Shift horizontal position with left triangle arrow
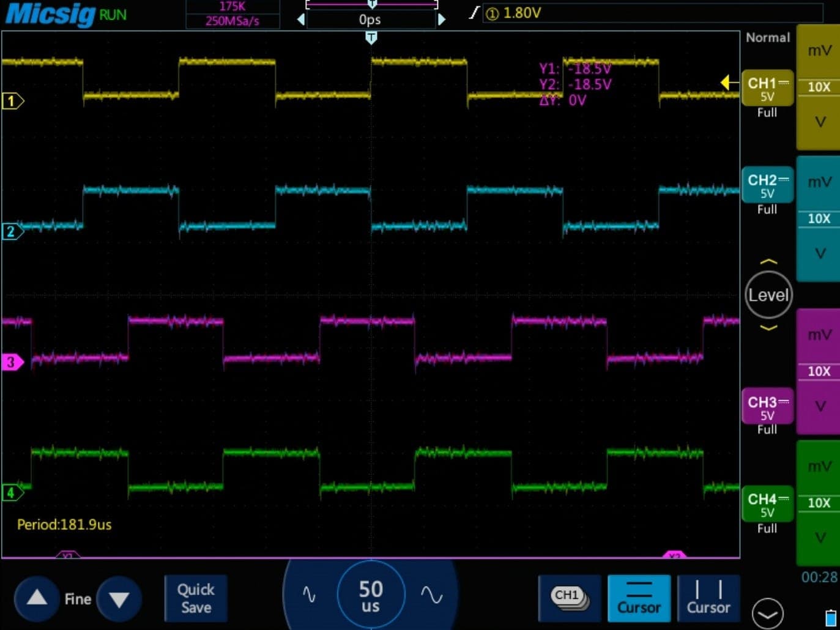Image resolution: width=840 pixels, height=630 pixels. coord(300,20)
